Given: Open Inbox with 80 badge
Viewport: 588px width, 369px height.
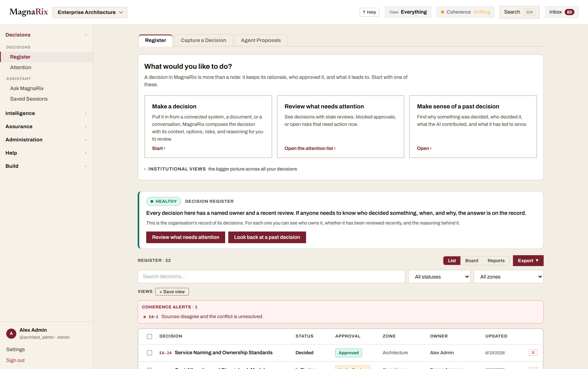Looking at the screenshot, I should click(562, 12).
